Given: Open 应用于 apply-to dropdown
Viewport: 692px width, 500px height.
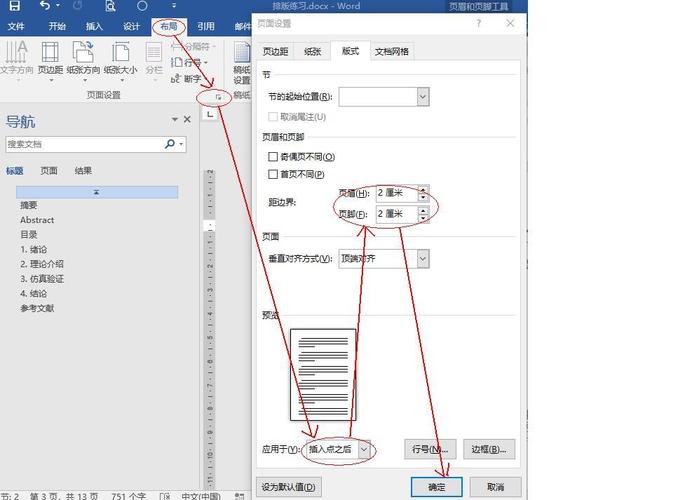Looking at the screenshot, I should [364, 449].
